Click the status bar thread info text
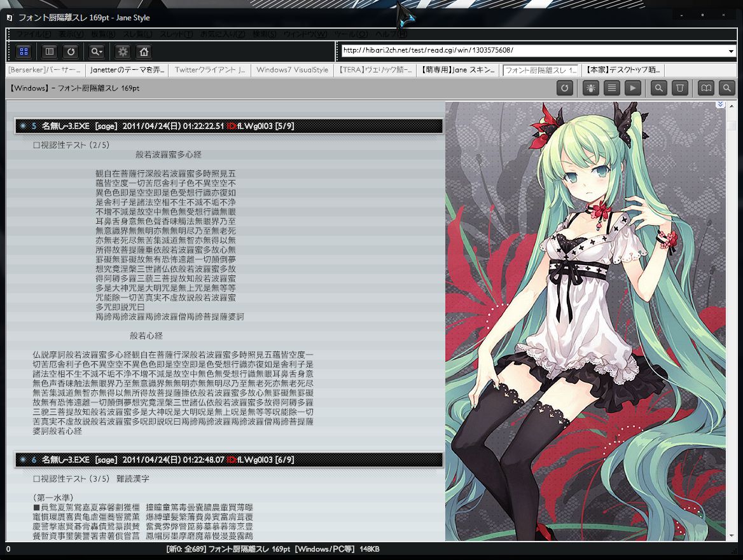The width and height of the screenshot is (743, 560). (273, 549)
